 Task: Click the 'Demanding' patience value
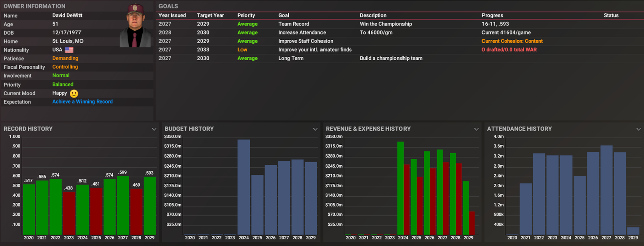click(x=65, y=58)
